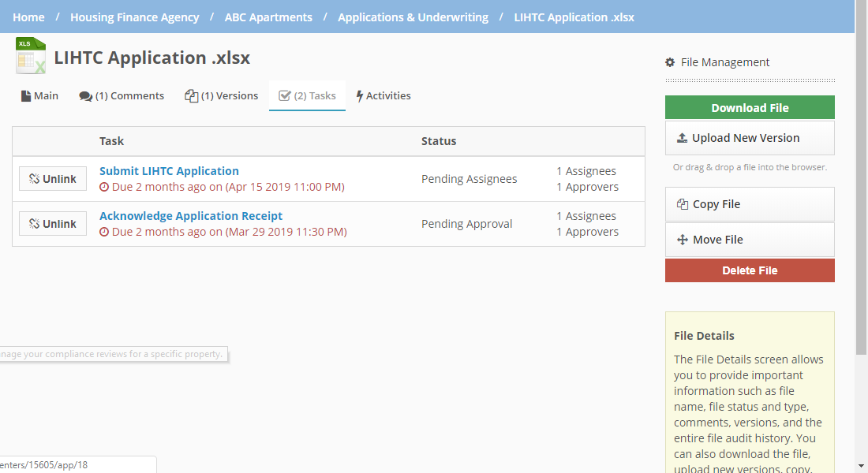Click the LIHTC Application .xlsx page title
This screenshot has width=868, height=473.
[x=152, y=58]
